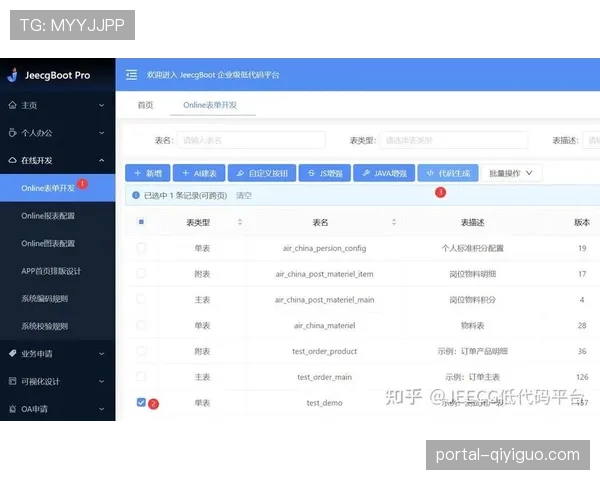Toggle the sidebar collapse menu icon

click(132, 75)
